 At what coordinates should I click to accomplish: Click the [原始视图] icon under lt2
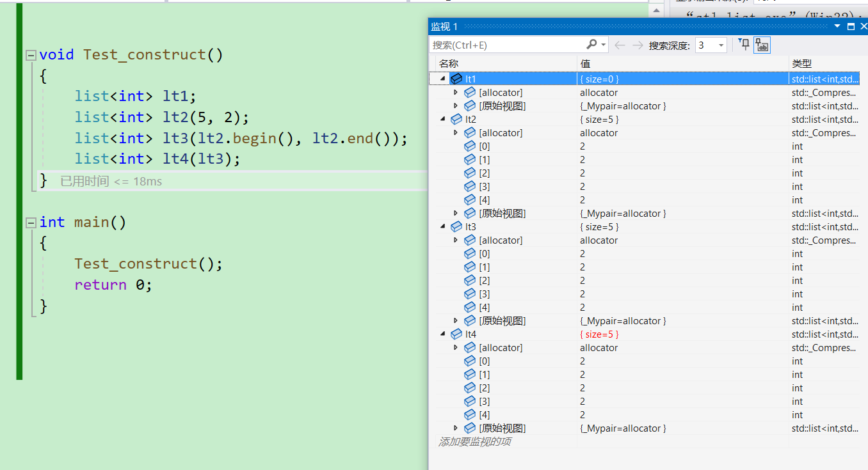tap(470, 214)
